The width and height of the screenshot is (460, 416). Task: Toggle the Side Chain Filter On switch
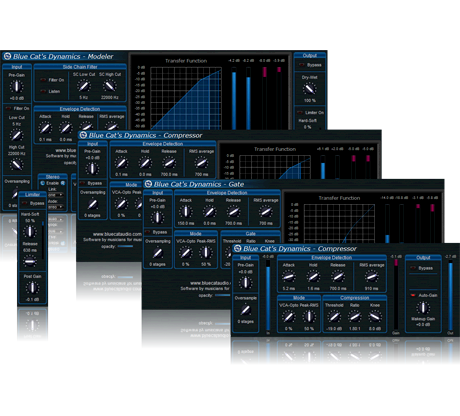[x=43, y=80]
